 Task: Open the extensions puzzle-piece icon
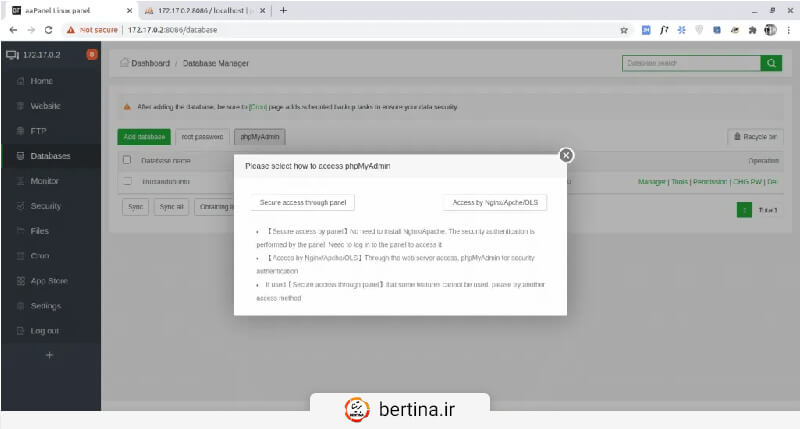[x=752, y=30]
